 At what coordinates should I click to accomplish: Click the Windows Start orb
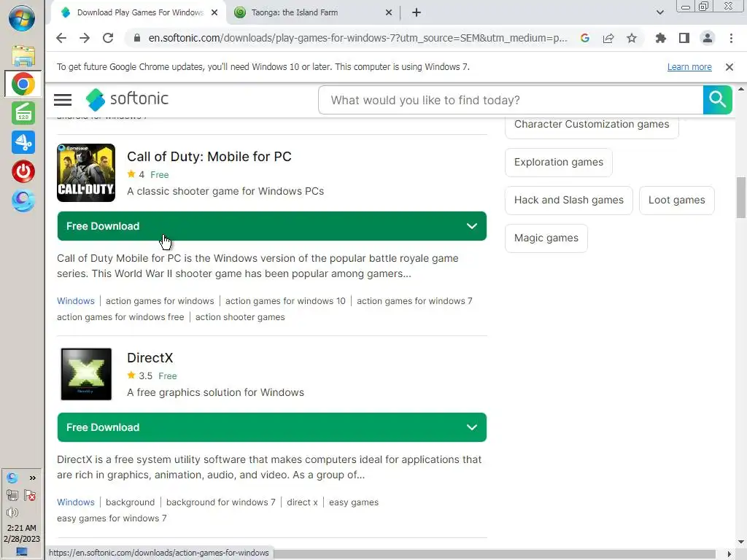click(x=22, y=17)
